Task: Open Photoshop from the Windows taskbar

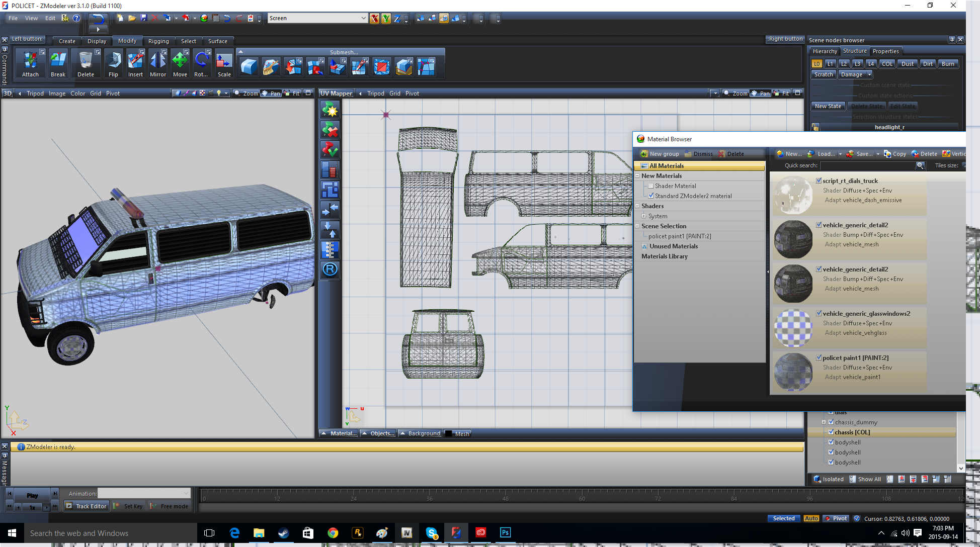Action: (505, 532)
